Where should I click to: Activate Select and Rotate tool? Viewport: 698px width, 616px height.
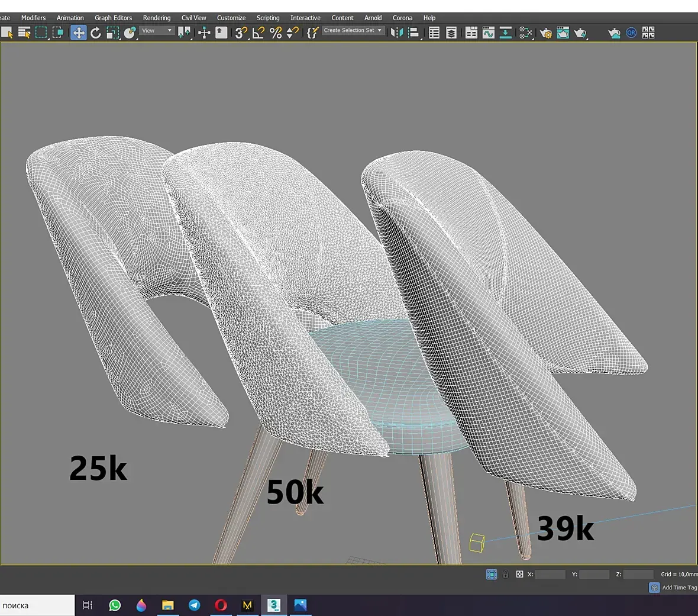(96, 33)
